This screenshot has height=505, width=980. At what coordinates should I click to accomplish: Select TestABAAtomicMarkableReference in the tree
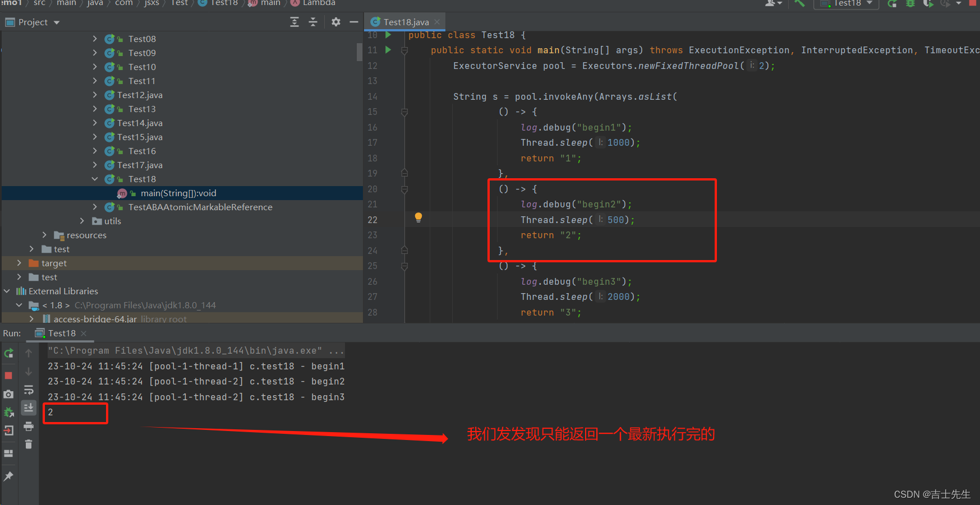(x=200, y=207)
